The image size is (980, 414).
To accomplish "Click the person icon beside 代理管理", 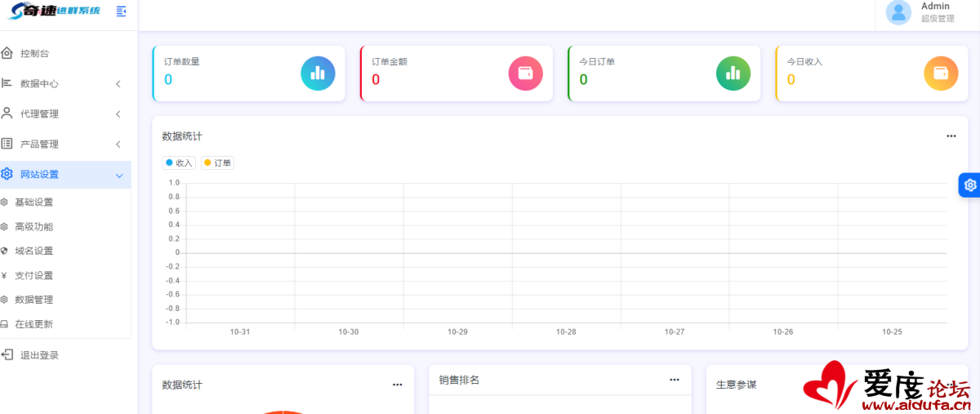I will [7, 114].
